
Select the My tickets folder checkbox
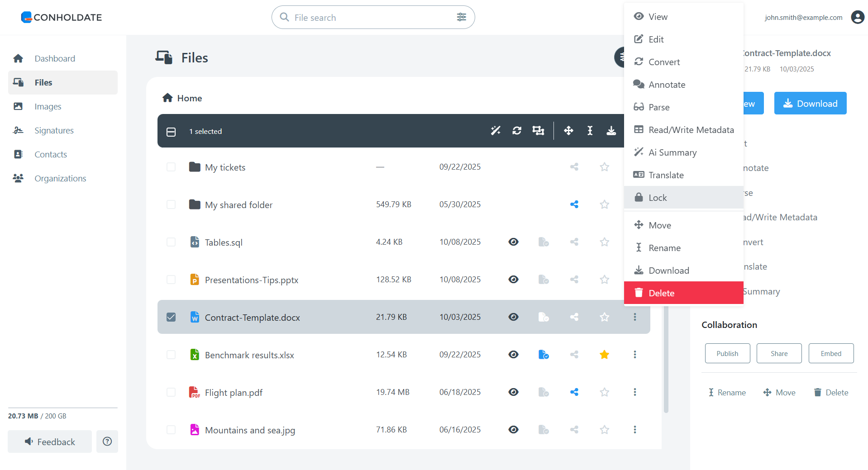click(x=171, y=167)
